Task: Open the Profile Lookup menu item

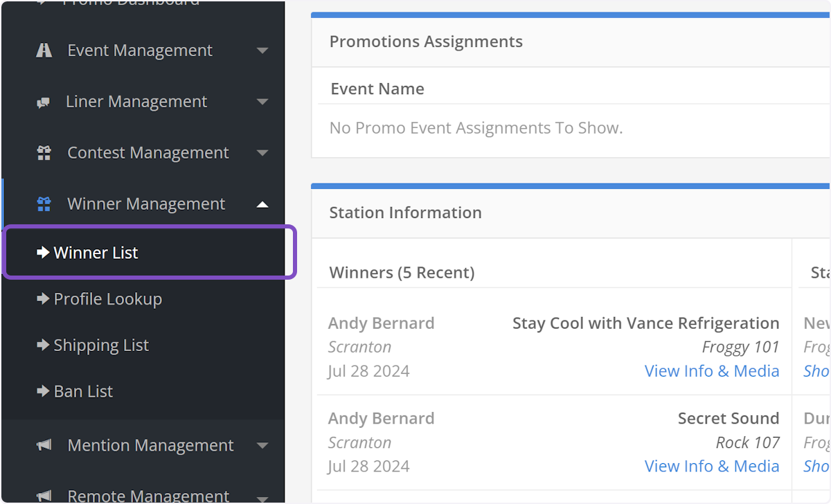Action: click(x=107, y=299)
